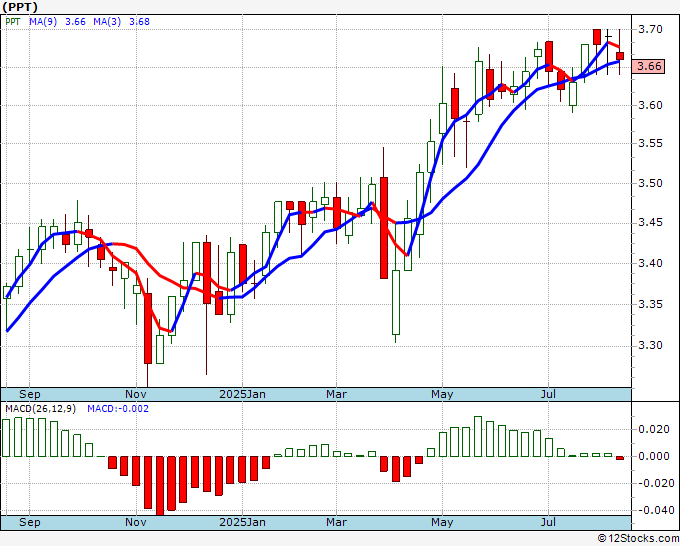This screenshot has height=546, width=680.
Task: Click the 3.30 price axis label
Action: pos(650,346)
